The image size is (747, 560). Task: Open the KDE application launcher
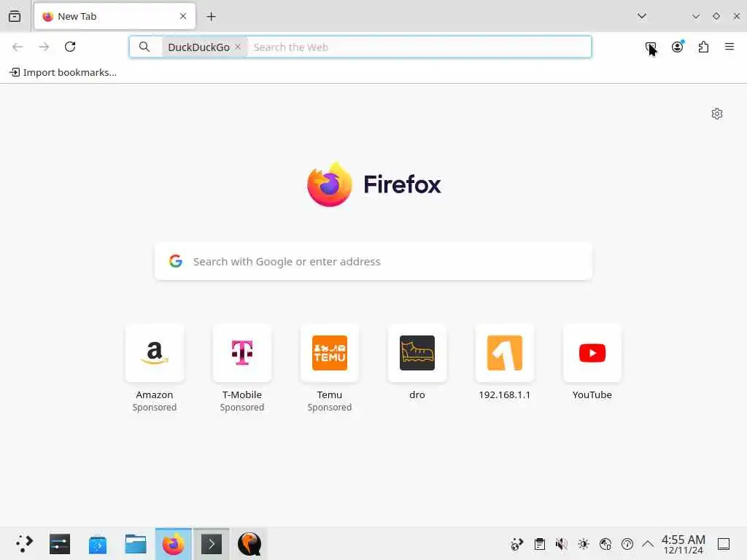pos(24,544)
